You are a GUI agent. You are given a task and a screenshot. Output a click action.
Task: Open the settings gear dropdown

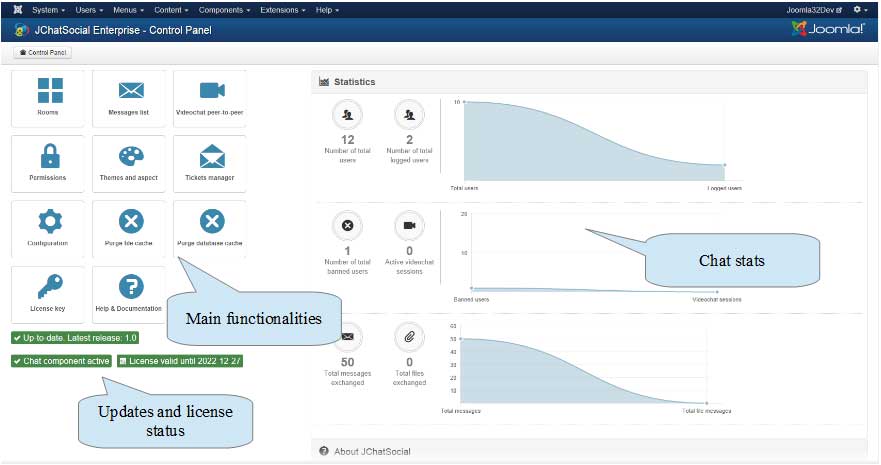(x=860, y=10)
